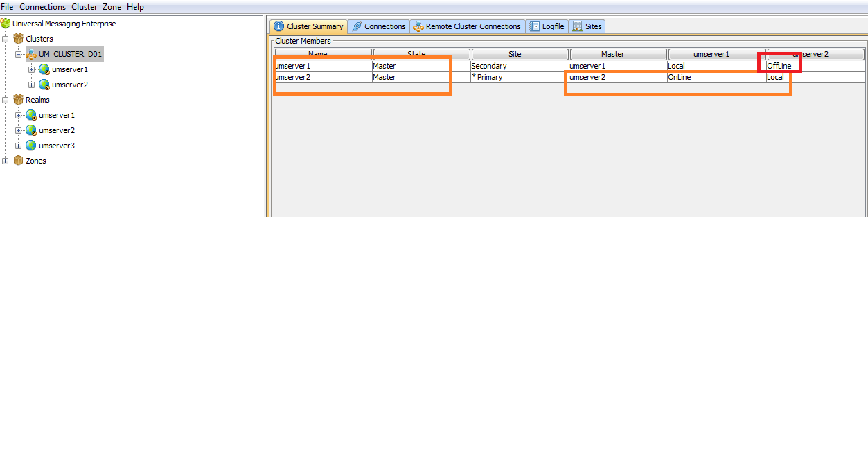
Task: Click the OnLine status cell
Action: [x=716, y=77]
